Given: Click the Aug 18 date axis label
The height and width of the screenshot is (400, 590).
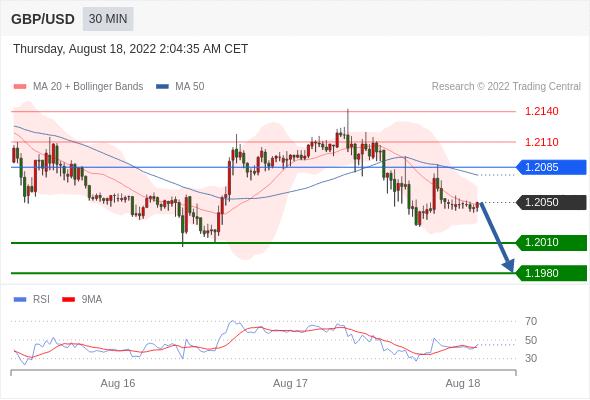Looking at the screenshot, I should pos(463,383).
